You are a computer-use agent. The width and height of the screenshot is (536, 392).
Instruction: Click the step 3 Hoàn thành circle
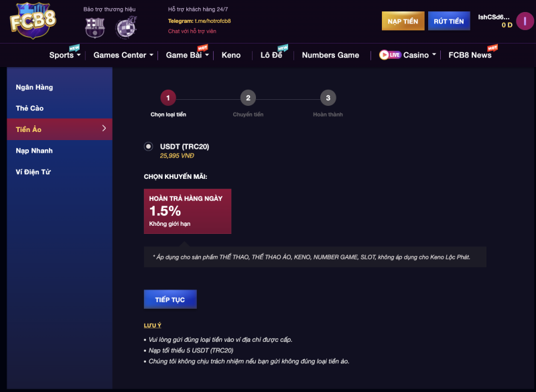pos(328,98)
